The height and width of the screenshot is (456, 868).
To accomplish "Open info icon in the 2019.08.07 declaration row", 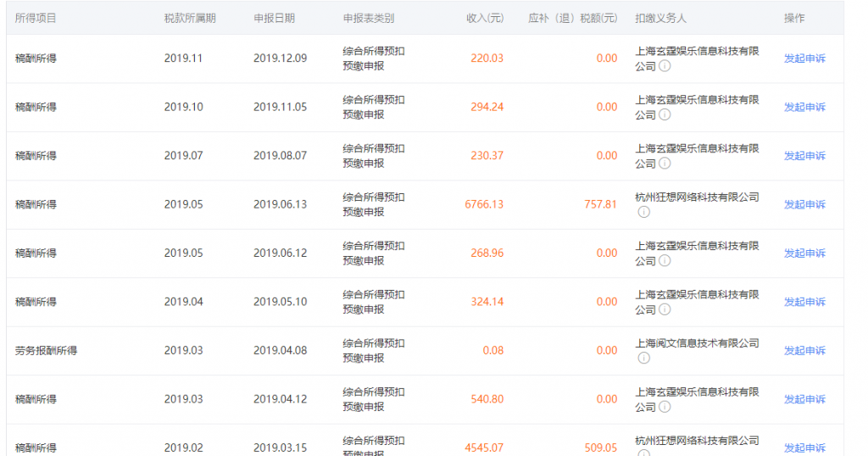I will [665, 164].
